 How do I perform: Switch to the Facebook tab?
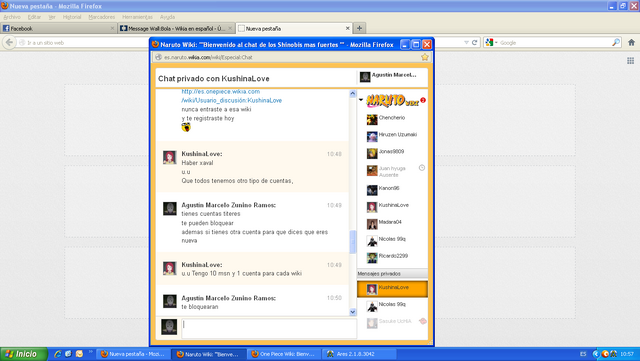[x=58, y=28]
